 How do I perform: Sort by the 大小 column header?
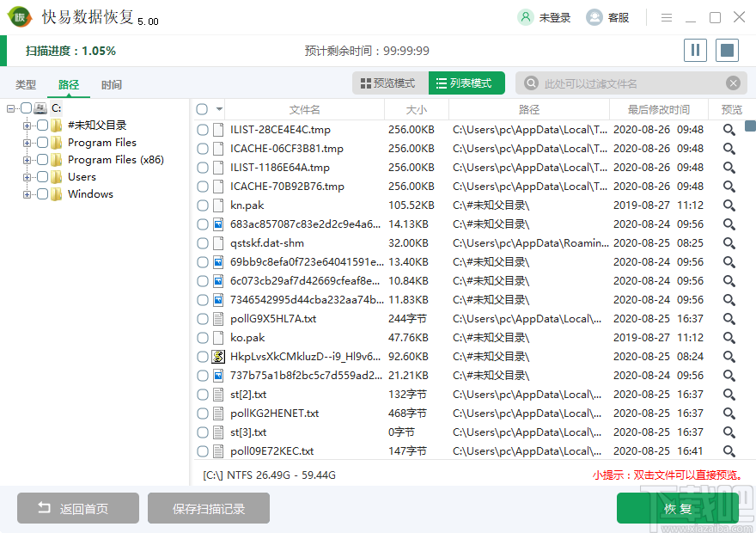pyautogui.click(x=417, y=109)
